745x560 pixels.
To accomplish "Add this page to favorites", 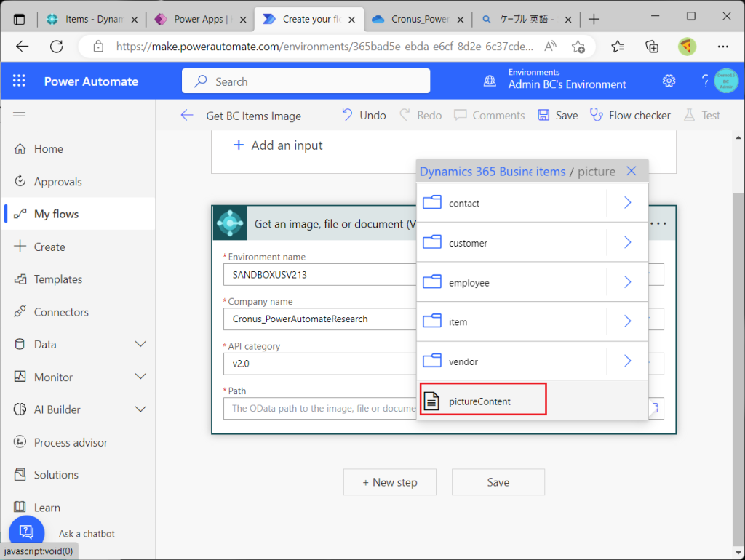I will [578, 47].
